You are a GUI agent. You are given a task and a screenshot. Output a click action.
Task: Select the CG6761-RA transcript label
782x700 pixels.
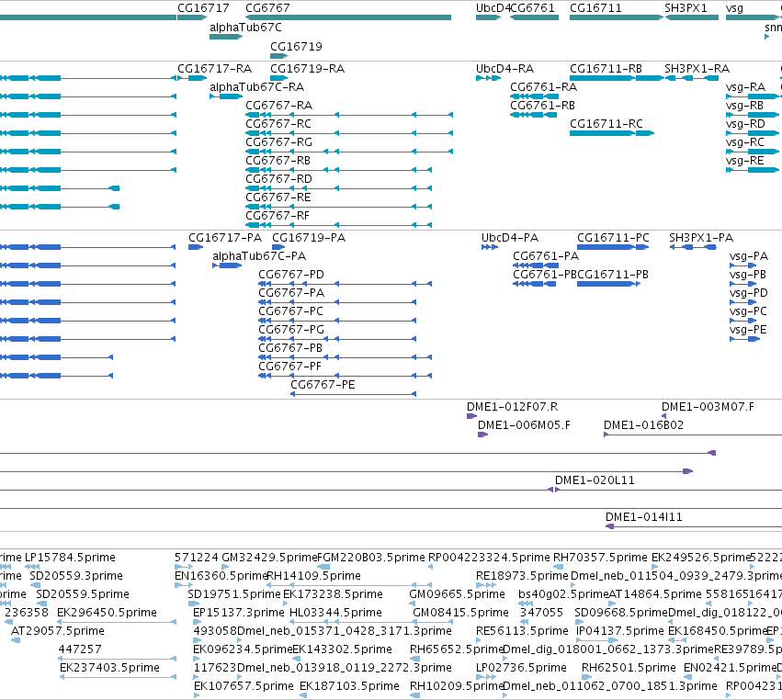click(x=544, y=87)
